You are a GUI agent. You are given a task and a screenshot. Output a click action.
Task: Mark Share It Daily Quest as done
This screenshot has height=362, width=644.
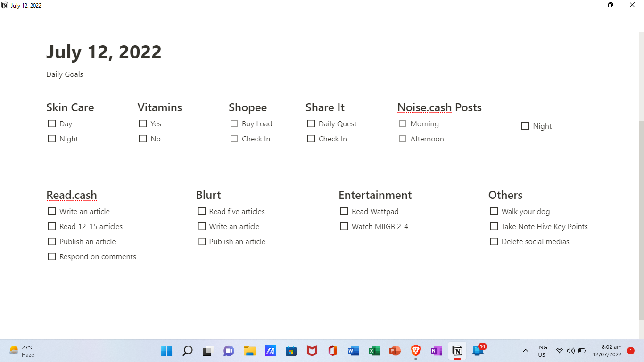coord(311,123)
